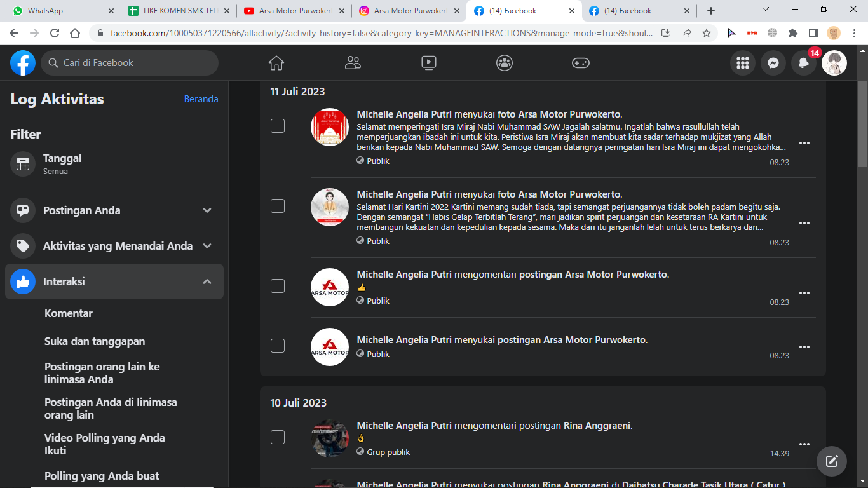Image resolution: width=868 pixels, height=488 pixels.
Task: Click Rina Anggraeni group post thumbnail
Action: pyautogui.click(x=330, y=438)
